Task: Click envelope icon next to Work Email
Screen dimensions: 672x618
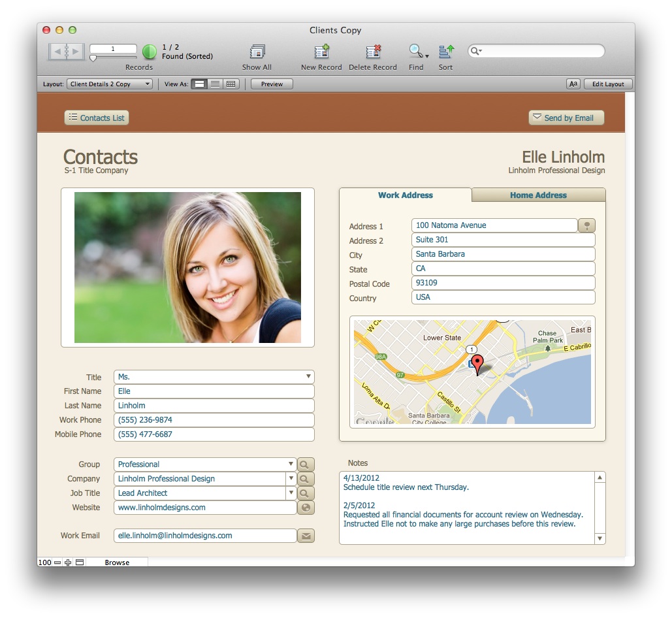Action: tap(306, 536)
